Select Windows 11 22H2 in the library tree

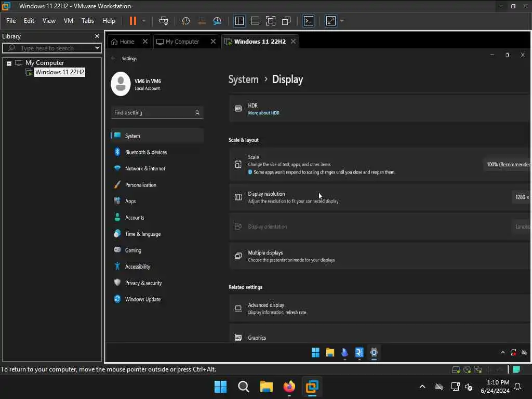[x=59, y=72]
